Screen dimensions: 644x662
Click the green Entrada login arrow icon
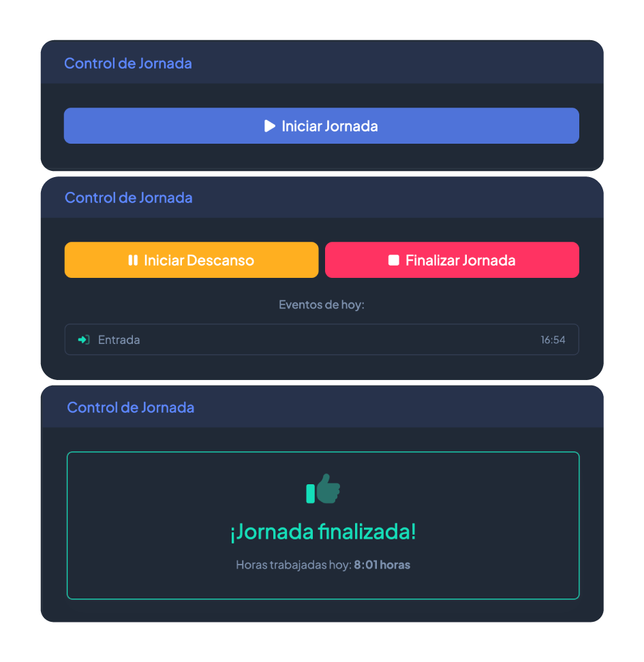tap(84, 339)
